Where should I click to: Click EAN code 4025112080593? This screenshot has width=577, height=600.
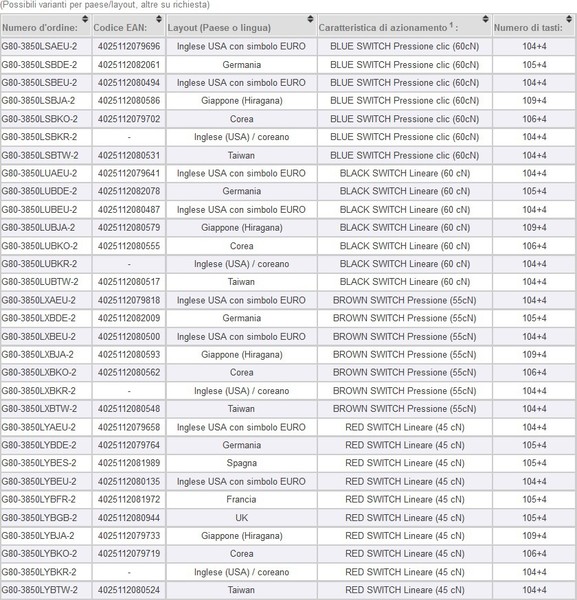(x=129, y=355)
